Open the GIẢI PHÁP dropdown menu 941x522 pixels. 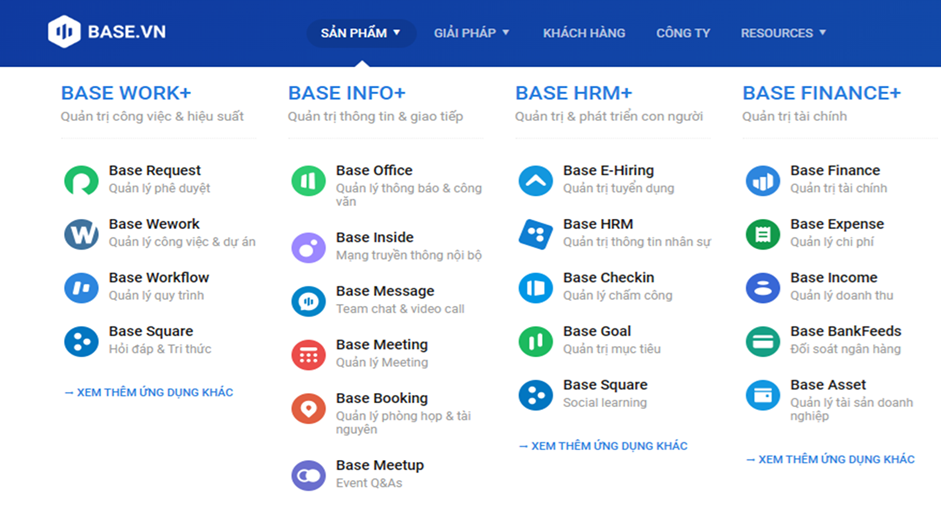tap(472, 33)
